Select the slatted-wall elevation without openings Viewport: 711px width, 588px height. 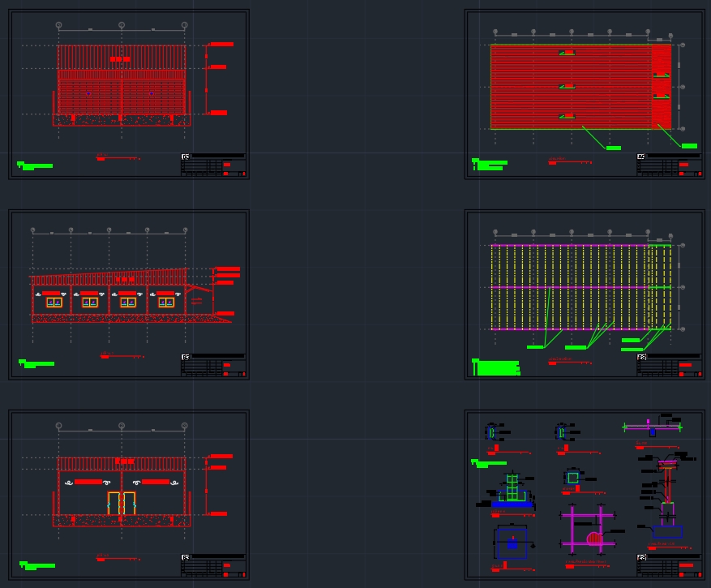coord(122,85)
